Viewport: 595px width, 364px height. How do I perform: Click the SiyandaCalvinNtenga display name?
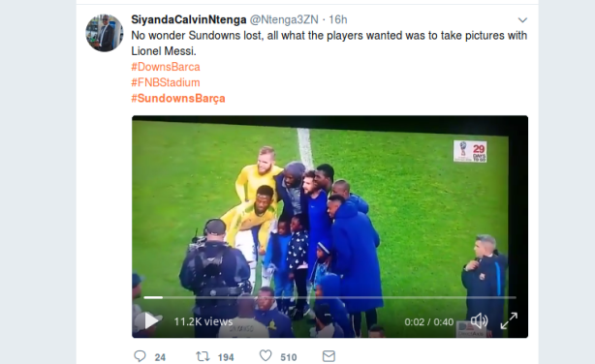189,19
